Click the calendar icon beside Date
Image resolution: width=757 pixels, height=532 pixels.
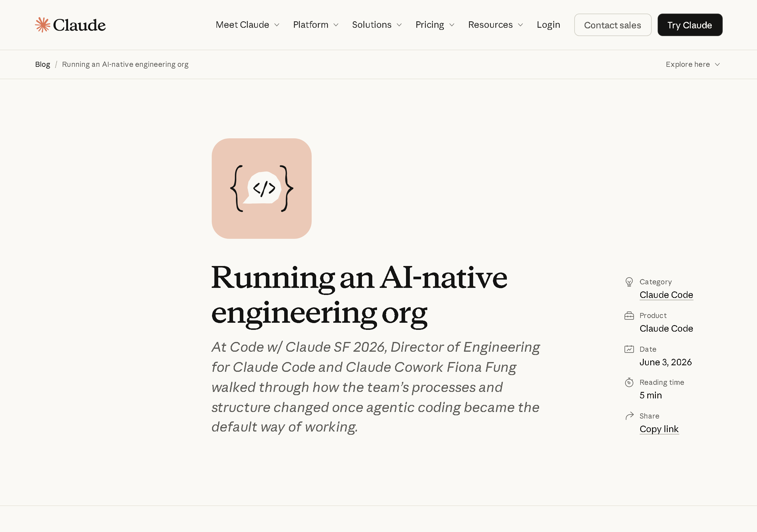coord(629,349)
